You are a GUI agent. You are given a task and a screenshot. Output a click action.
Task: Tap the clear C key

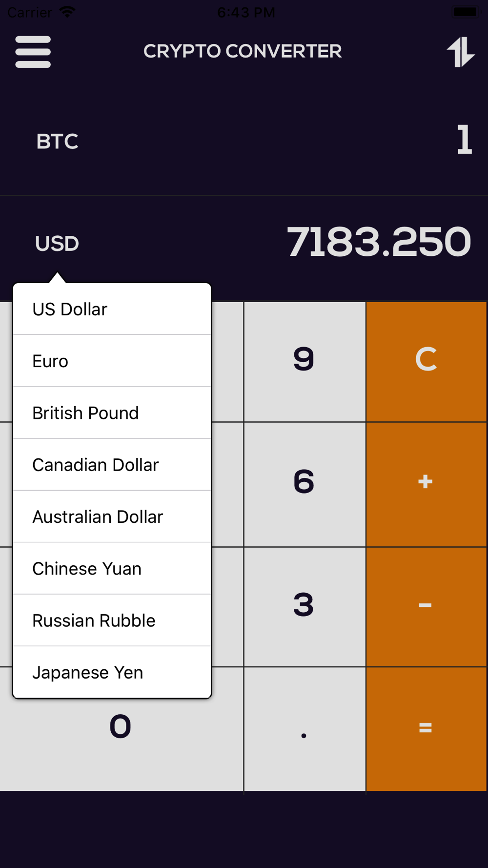coord(426,361)
